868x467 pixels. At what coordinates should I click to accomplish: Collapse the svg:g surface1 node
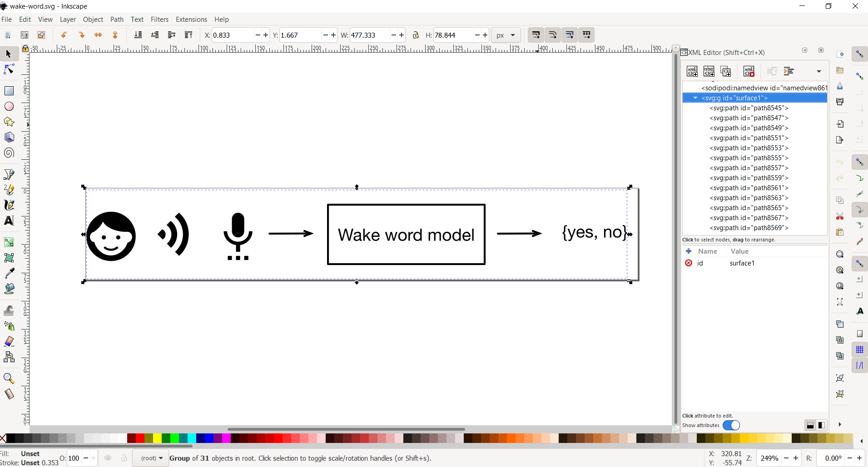tap(695, 98)
